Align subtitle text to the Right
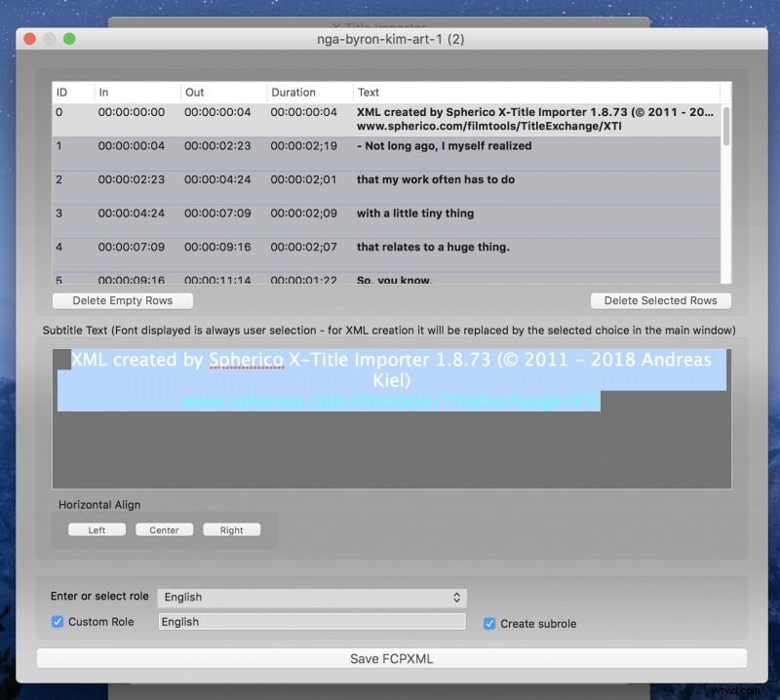This screenshot has width=780, height=700. click(231, 529)
